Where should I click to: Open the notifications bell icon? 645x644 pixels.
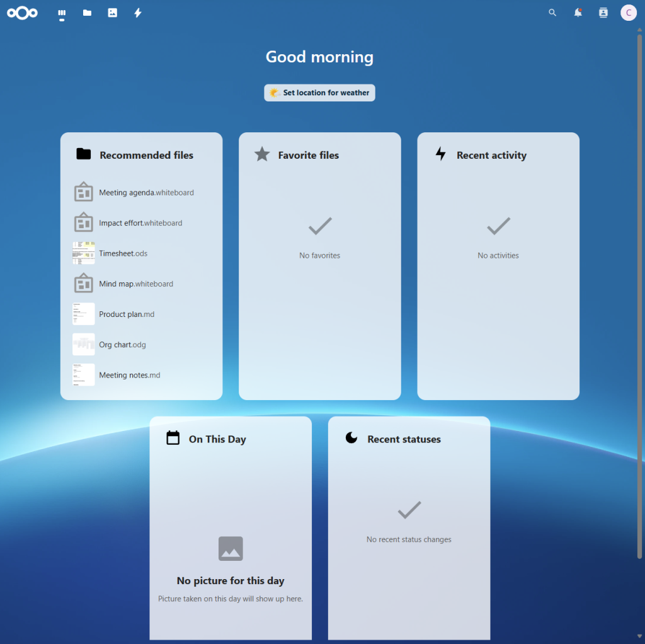pos(578,13)
